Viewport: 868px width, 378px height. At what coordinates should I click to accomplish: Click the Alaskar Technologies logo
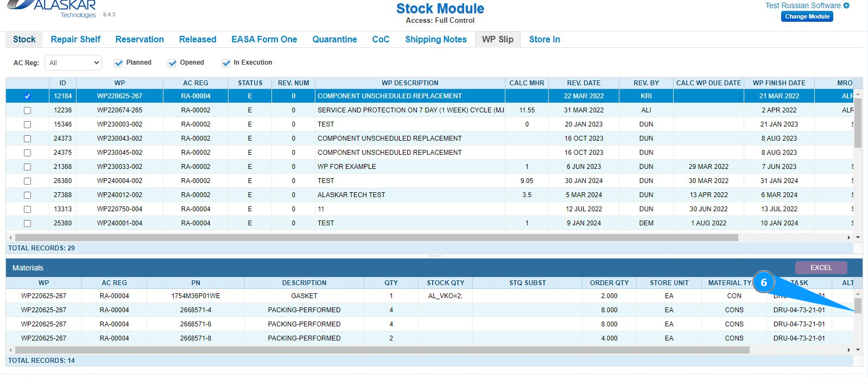coord(53,8)
